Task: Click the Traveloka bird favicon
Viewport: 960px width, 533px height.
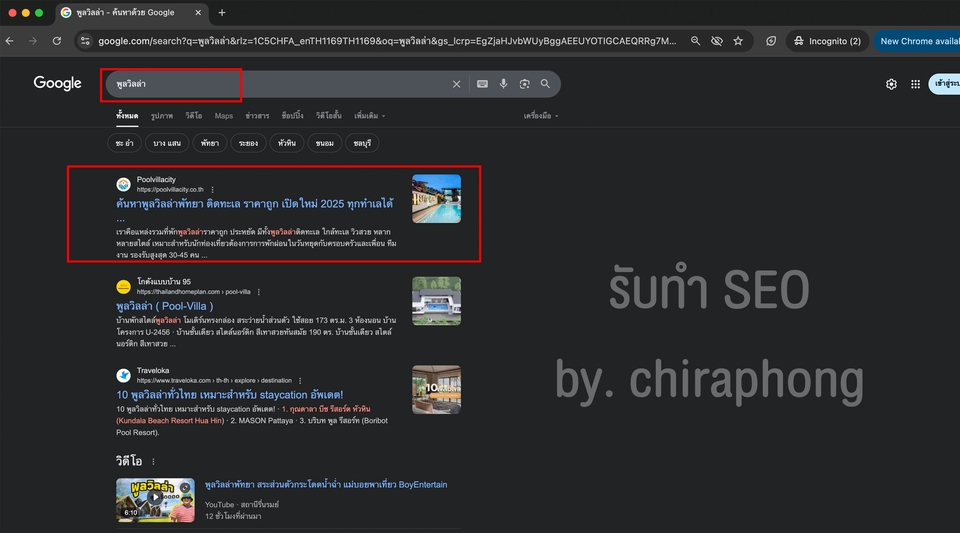Action: coord(123,375)
